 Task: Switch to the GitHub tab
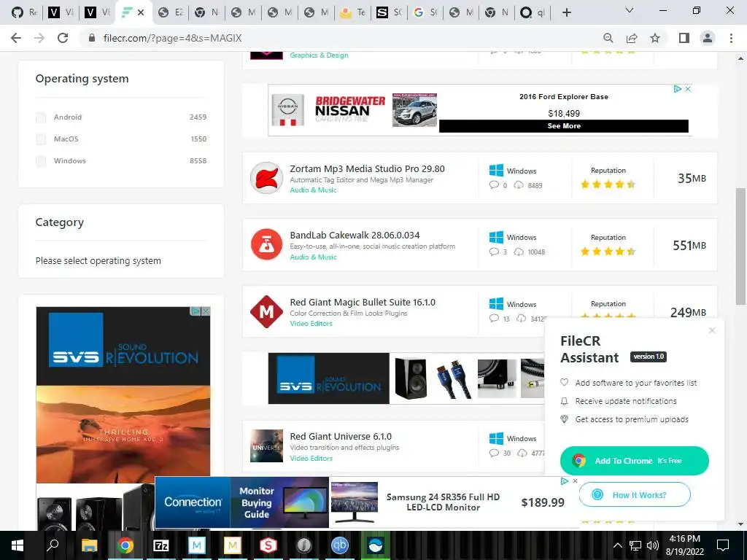pyautogui.click(x=24, y=12)
